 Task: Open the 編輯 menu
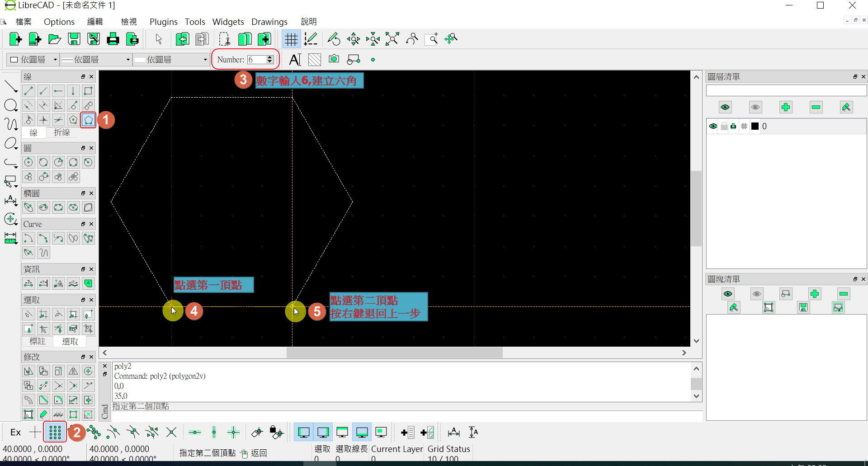point(95,22)
